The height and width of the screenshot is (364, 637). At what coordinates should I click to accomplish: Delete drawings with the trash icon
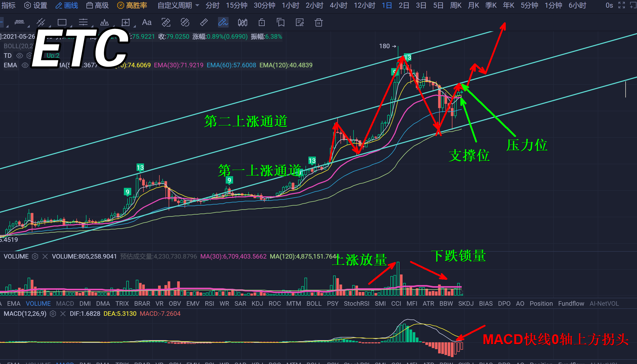point(318,22)
